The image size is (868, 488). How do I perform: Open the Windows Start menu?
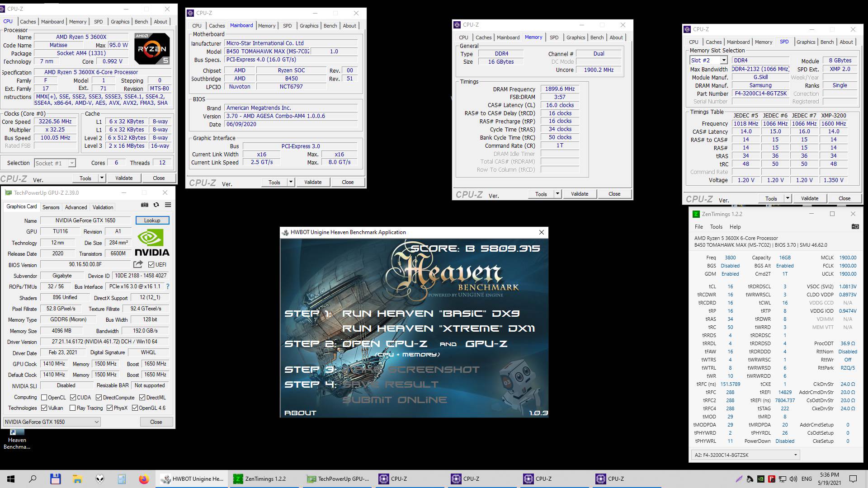click(x=11, y=479)
